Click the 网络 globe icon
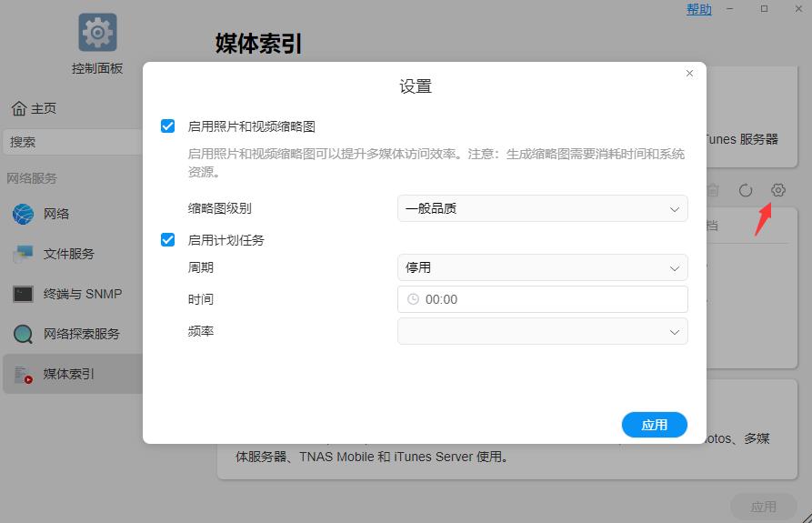The height and width of the screenshot is (523, 812). (23, 215)
